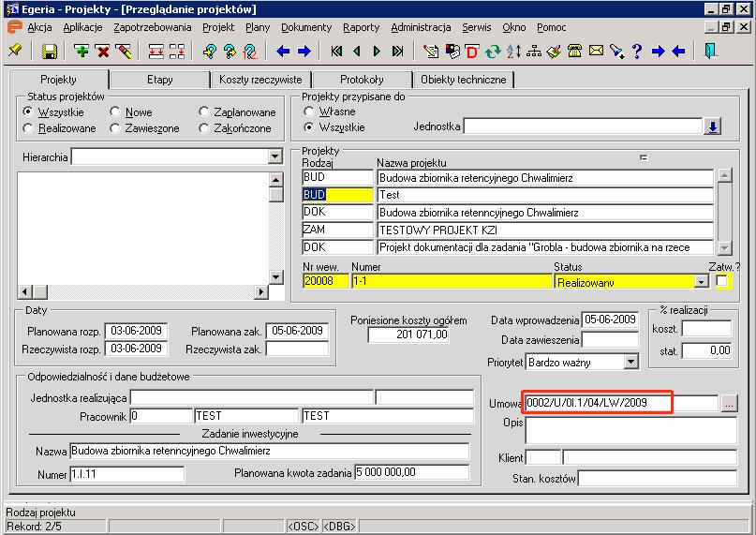Select the Zaplanowane status radio button

coord(204,111)
